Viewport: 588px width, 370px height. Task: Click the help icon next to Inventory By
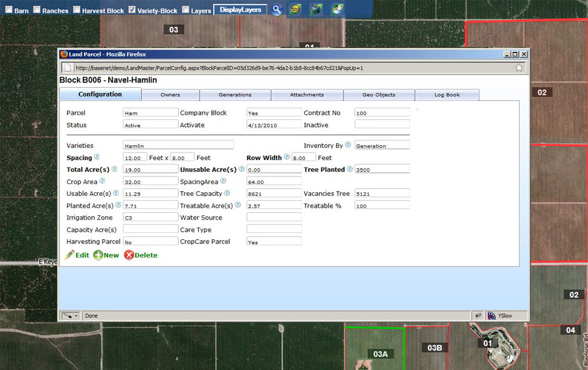[348, 145]
